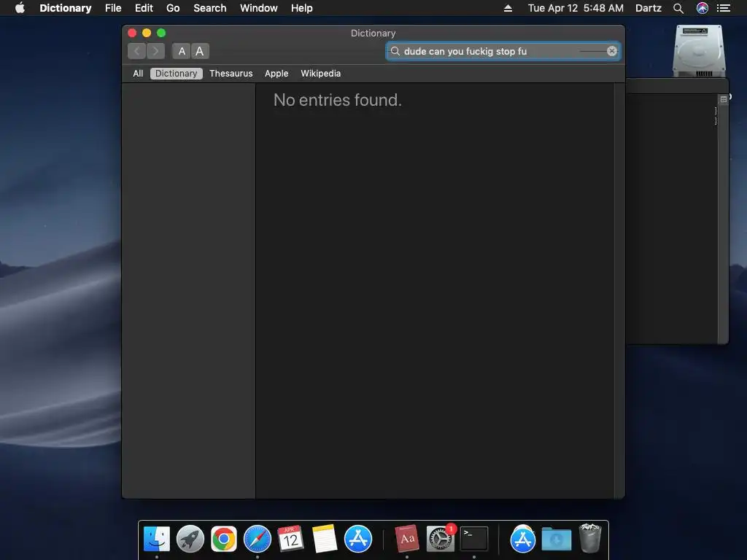The image size is (747, 560).
Task: Open the Go menu
Action: pyautogui.click(x=173, y=8)
